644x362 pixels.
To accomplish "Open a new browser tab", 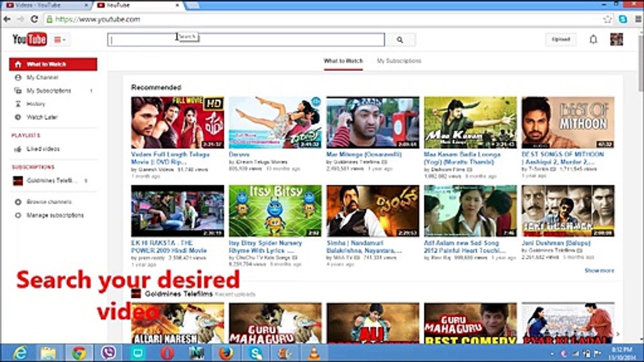I will (193, 5).
